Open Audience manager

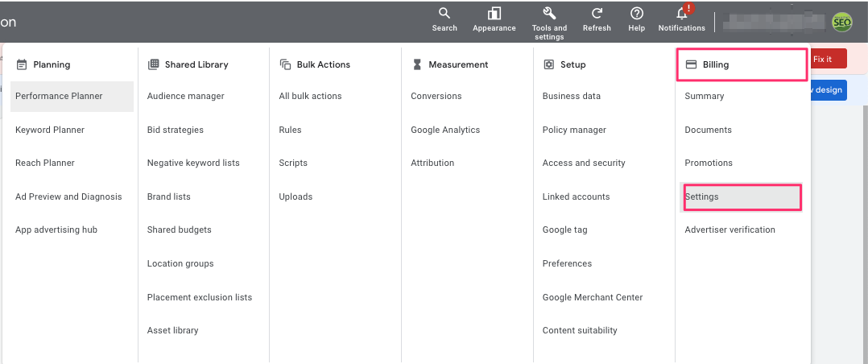[x=185, y=97]
